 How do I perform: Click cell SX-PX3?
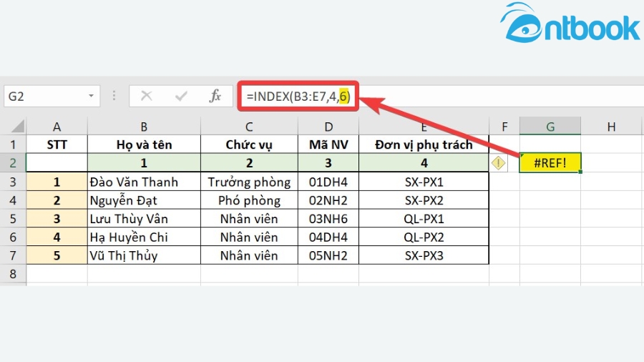click(424, 255)
